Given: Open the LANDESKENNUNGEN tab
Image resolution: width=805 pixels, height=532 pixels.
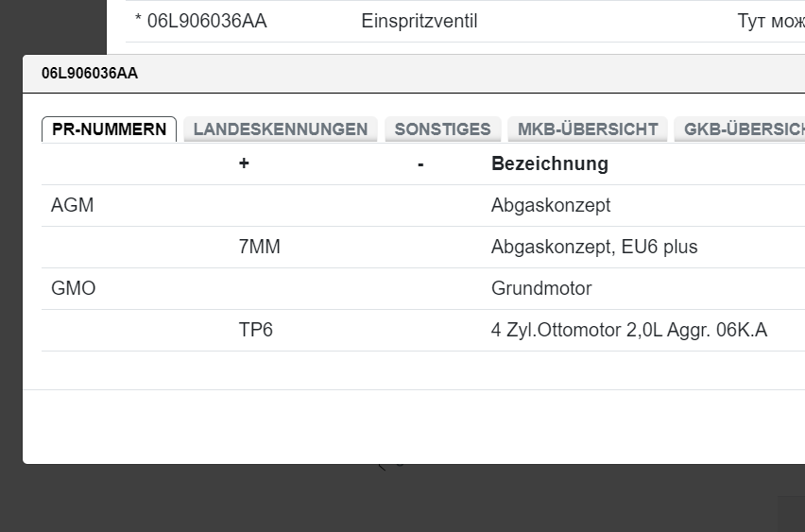Looking at the screenshot, I should [281, 129].
